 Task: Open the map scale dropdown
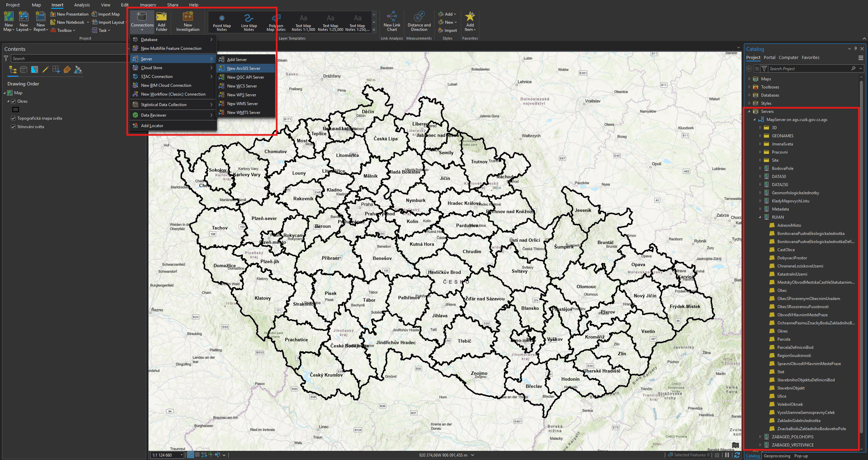pos(181,455)
